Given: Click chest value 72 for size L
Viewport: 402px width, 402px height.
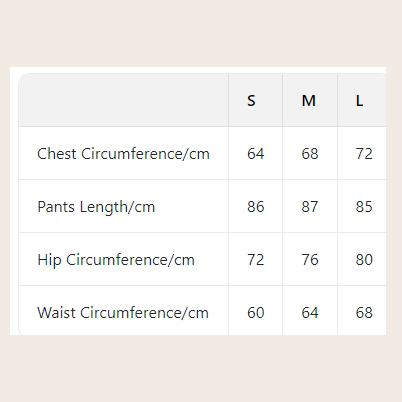Looking at the screenshot, I should pyautogui.click(x=364, y=154).
